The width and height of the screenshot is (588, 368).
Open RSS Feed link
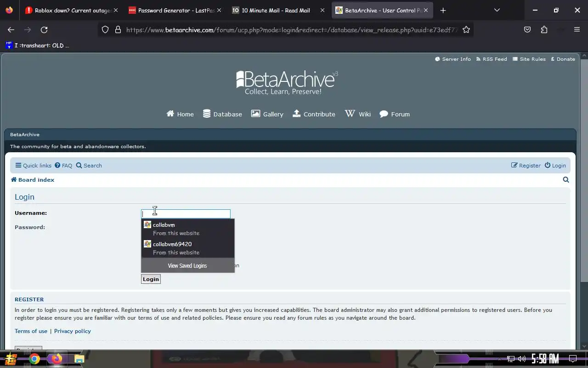tap(492, 59)
